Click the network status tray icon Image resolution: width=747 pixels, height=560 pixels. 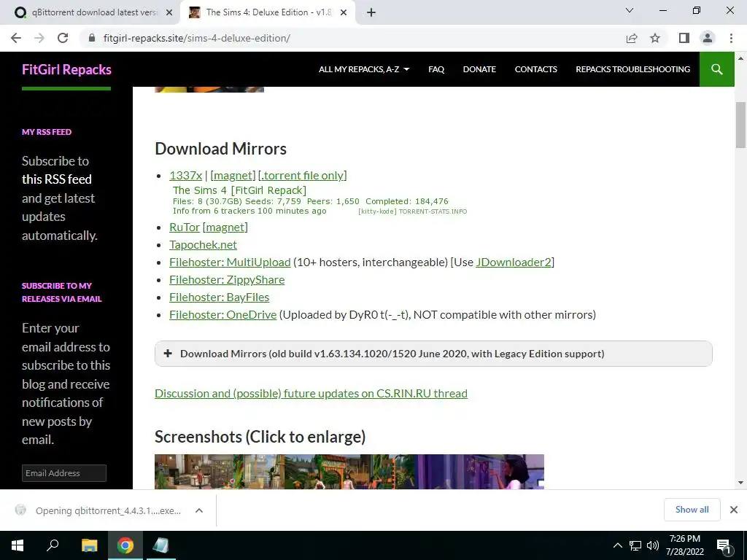635,545
